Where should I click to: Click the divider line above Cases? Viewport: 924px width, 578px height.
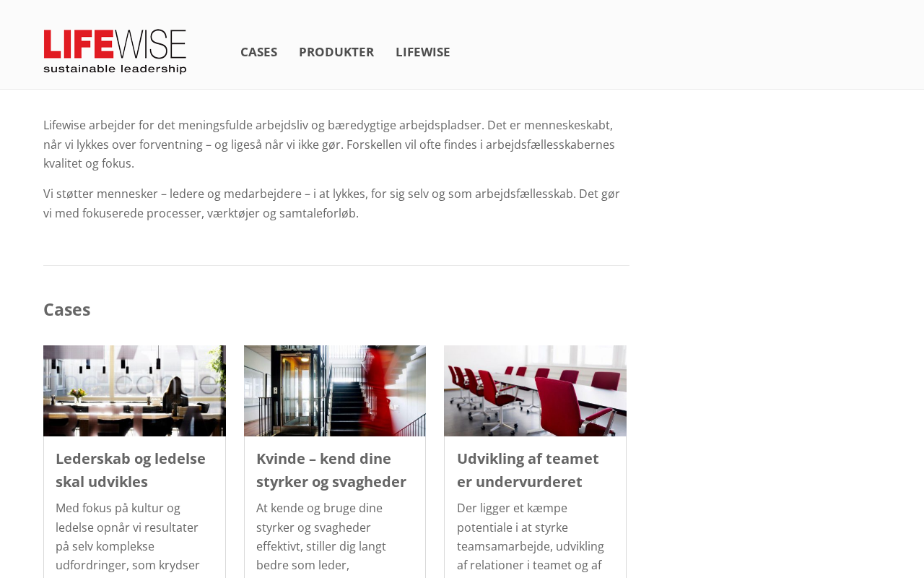click(336, 265)
